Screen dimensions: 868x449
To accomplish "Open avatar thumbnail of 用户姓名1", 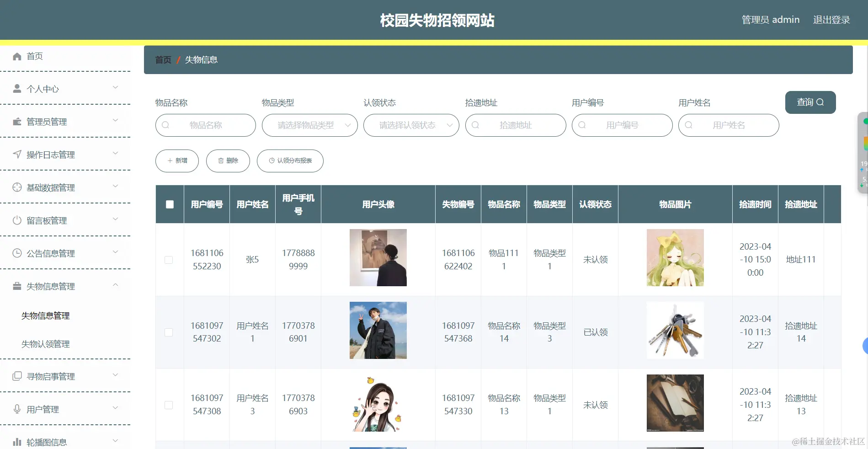I will coord(378,330).
